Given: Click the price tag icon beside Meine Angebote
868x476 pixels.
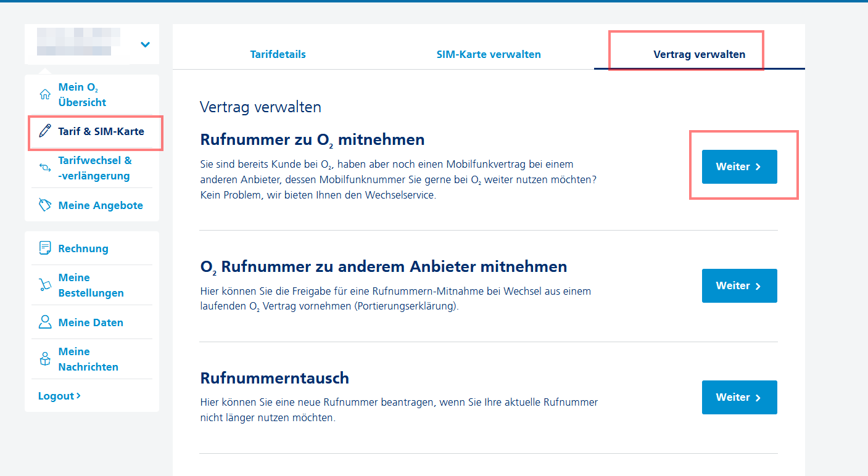Looking at the screenshot, I should [44, 205].
